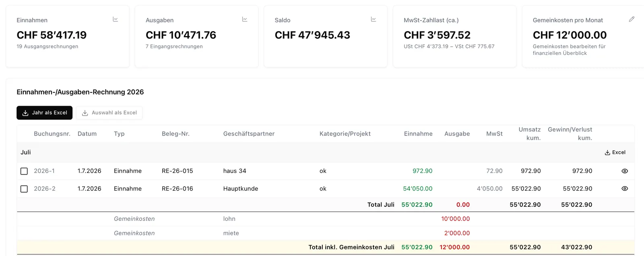
Task: Open chart icon on Einnahmen card
Action: pyautogui.click(x=116, y=19)
